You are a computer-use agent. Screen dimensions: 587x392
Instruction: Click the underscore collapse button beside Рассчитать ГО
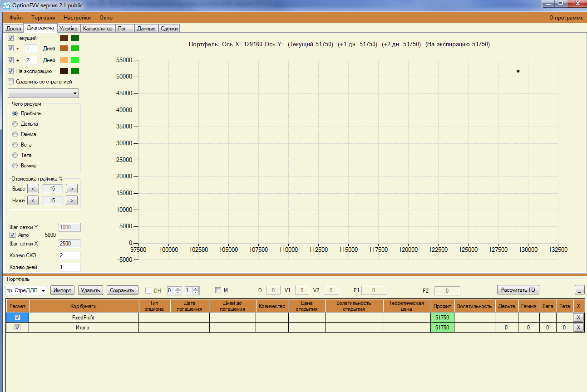579,290
